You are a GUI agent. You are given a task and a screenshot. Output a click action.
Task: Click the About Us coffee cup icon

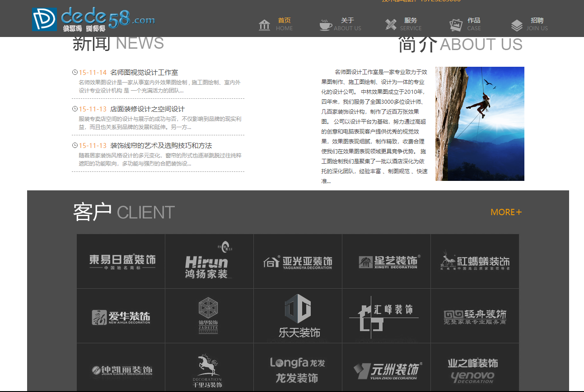(325, 25)
